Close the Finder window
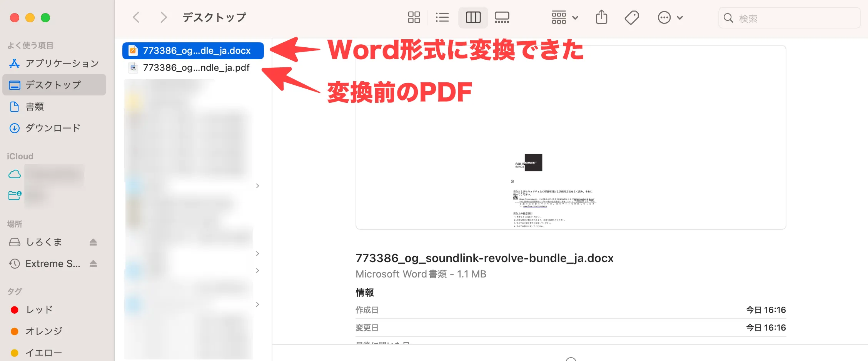The image size is (868, 361). (x=15, y=18)
